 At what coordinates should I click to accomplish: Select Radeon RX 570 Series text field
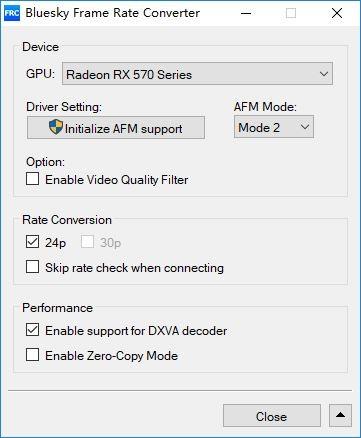point(129,75)
